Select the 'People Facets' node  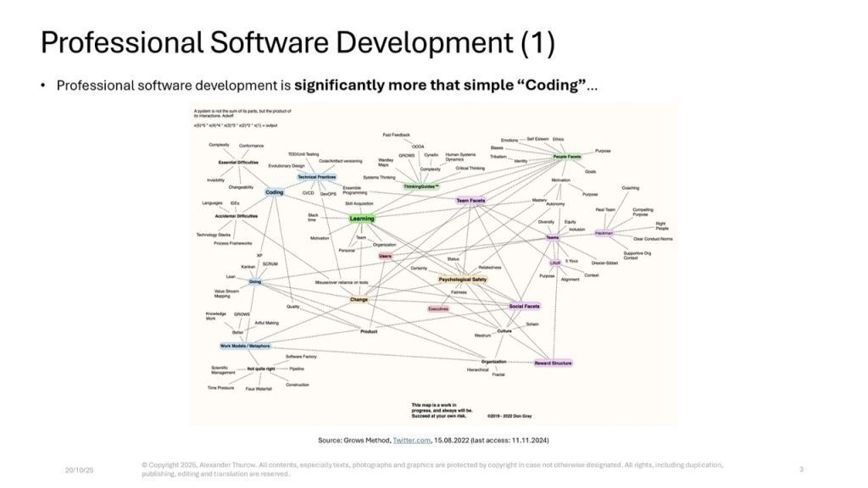point(567,157)
